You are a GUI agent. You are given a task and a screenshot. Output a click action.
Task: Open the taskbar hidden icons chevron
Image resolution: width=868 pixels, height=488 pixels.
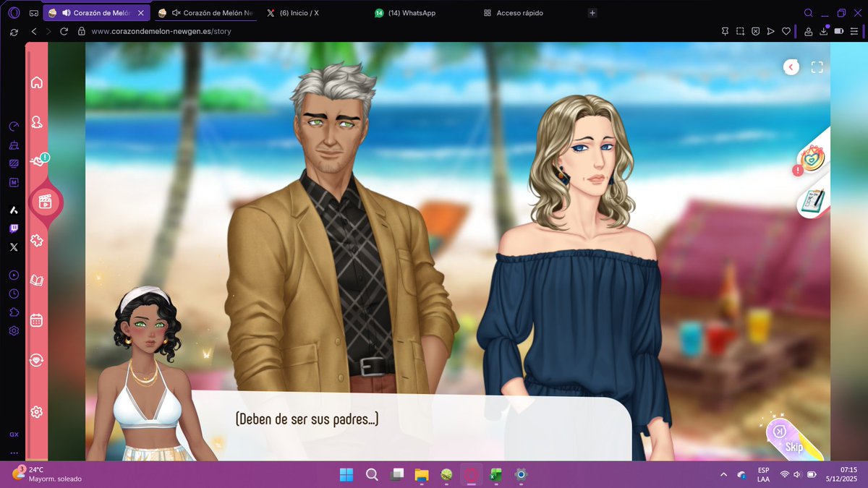tap(723, 475)
